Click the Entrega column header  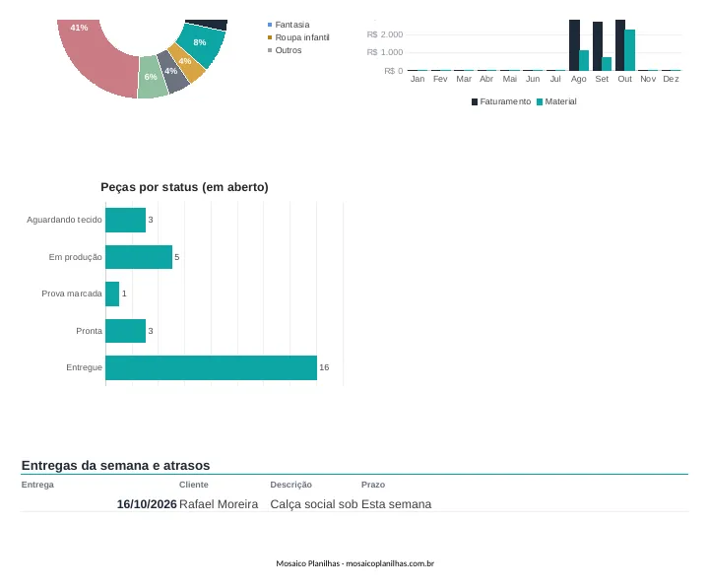click(x=37, y=485)
